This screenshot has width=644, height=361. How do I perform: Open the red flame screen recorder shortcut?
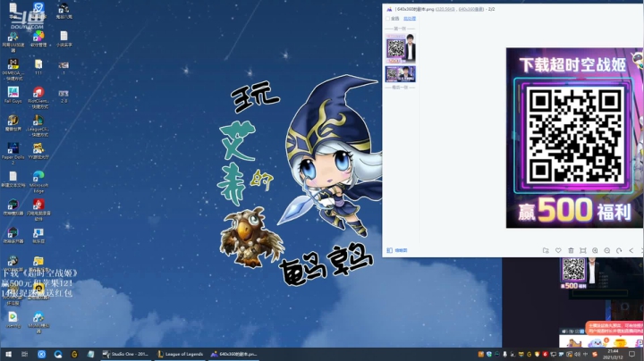[x=38, y=209]
